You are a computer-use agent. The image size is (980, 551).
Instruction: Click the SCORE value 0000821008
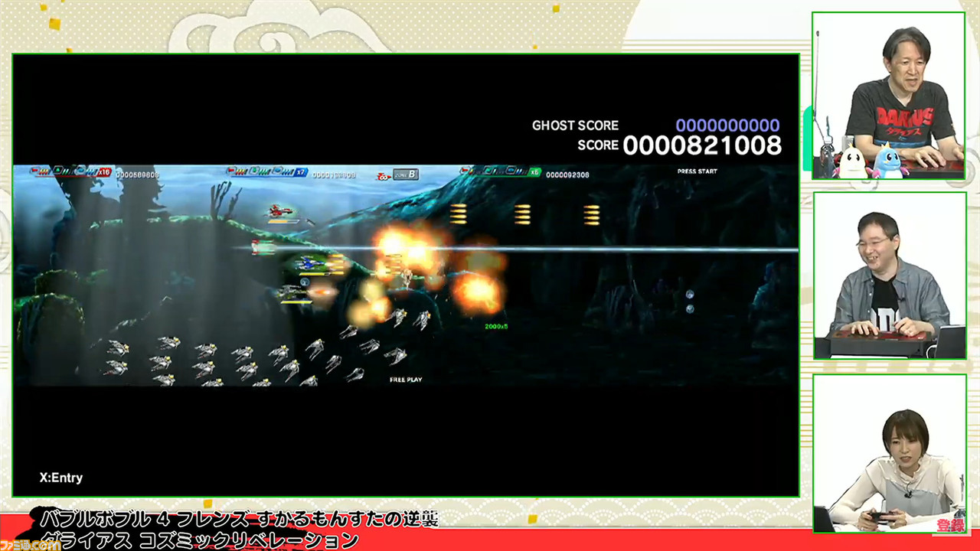[702, 145]
